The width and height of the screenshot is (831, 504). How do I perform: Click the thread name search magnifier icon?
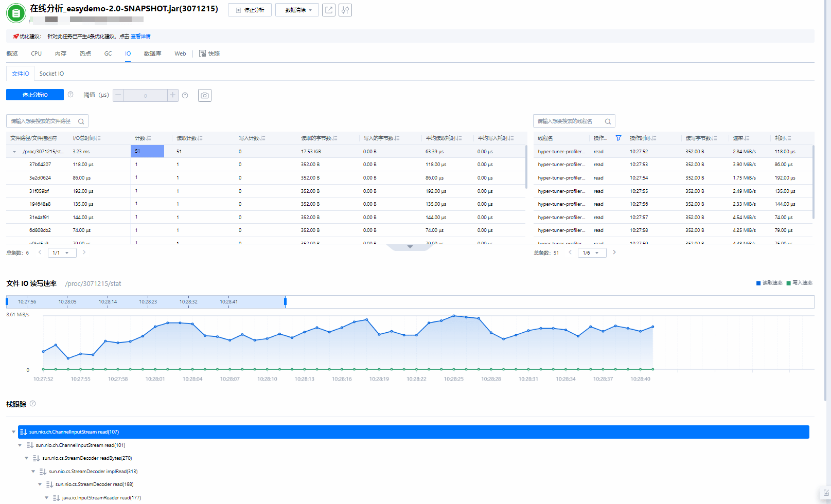pos(608,121)
